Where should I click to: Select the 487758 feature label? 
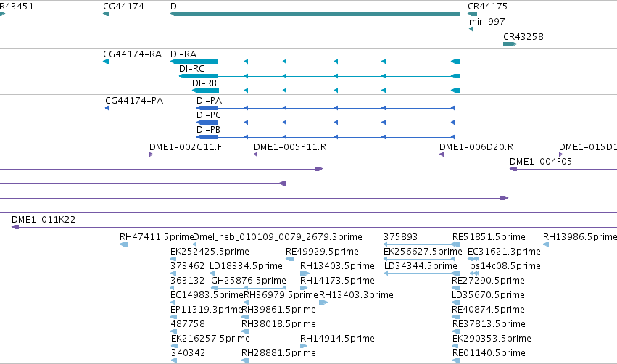click(x=188, y=325)
